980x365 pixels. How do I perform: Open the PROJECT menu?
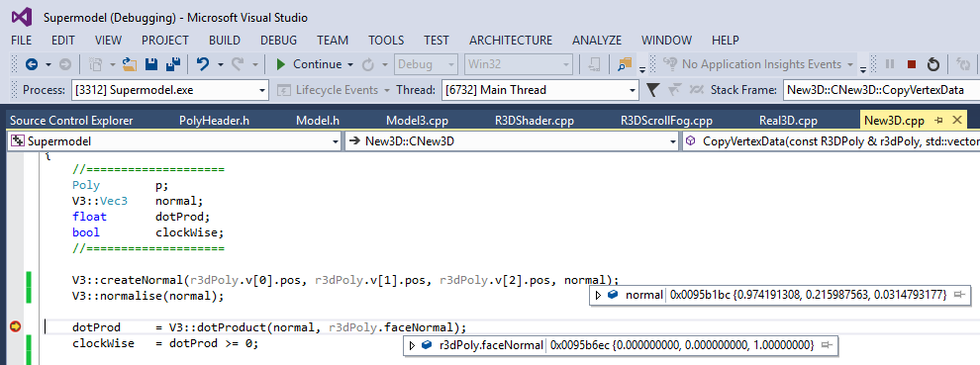(x=165, y=40)
